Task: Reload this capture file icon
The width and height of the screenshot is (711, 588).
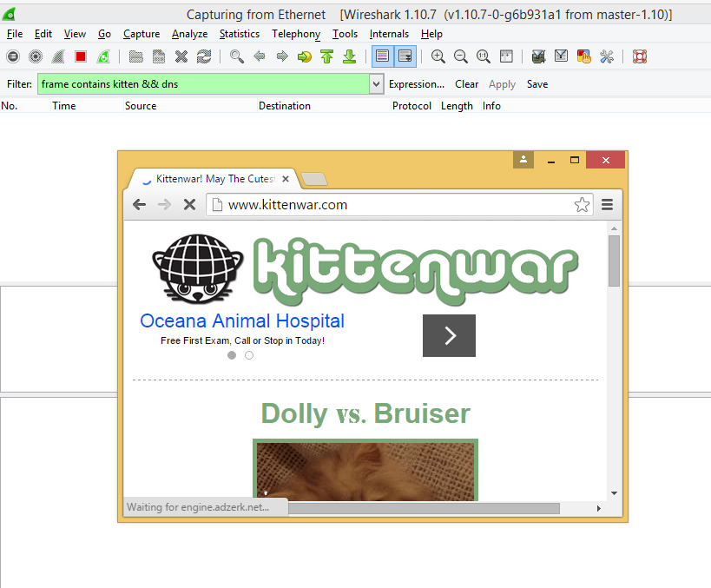Action: [204, 56]
